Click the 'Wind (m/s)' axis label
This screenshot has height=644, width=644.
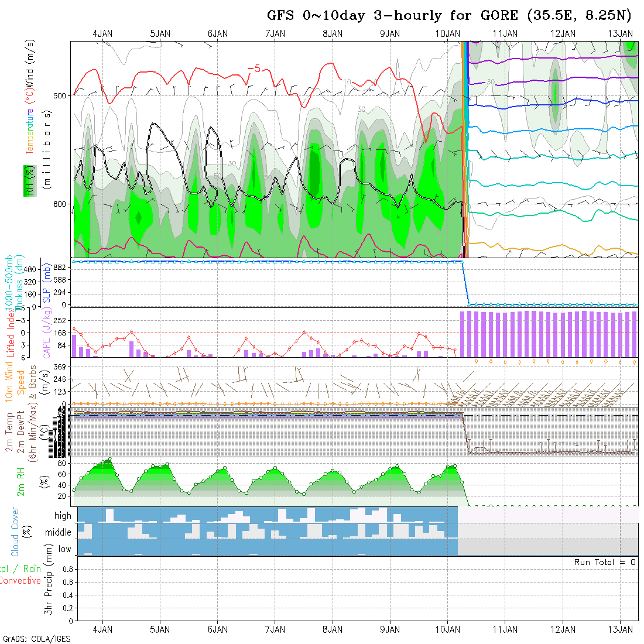[x=30, y=63]
